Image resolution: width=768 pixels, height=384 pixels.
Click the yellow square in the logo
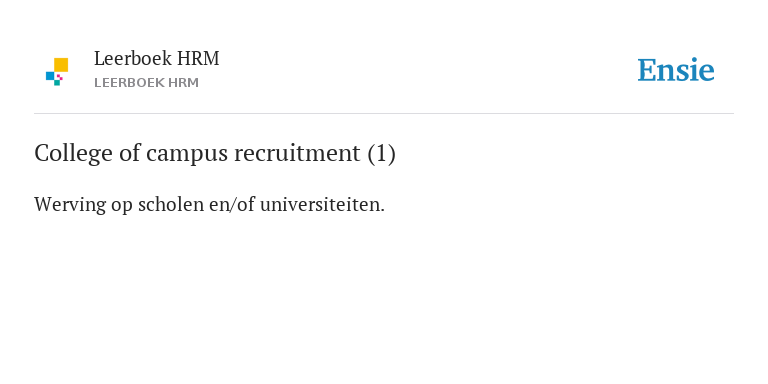(61, 65)
